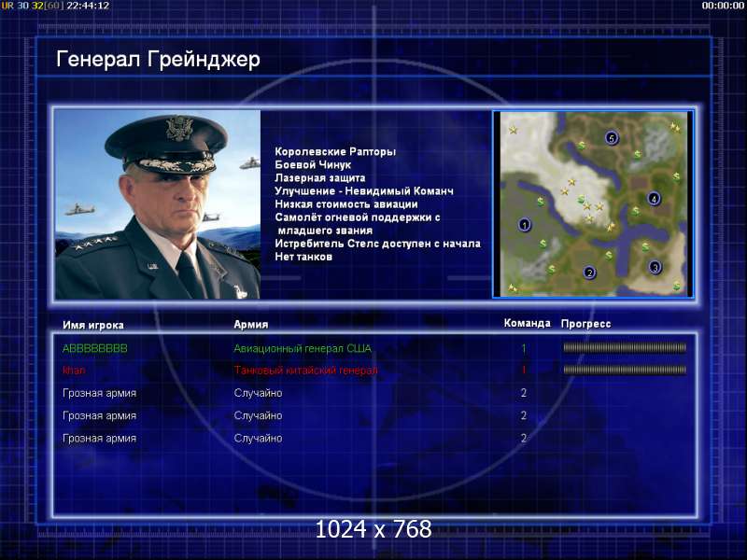Click ABBBBBBBB's loading progress bar

tap(625, 348)
